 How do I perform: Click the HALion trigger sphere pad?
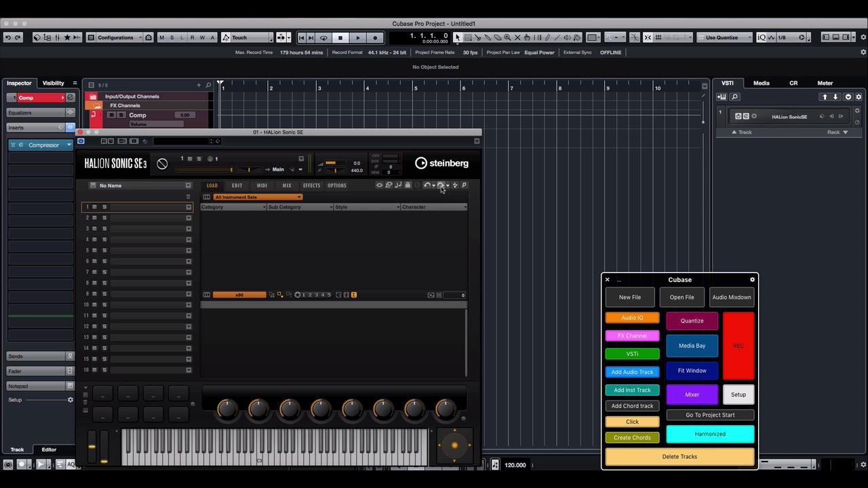(x=454, y=445)
